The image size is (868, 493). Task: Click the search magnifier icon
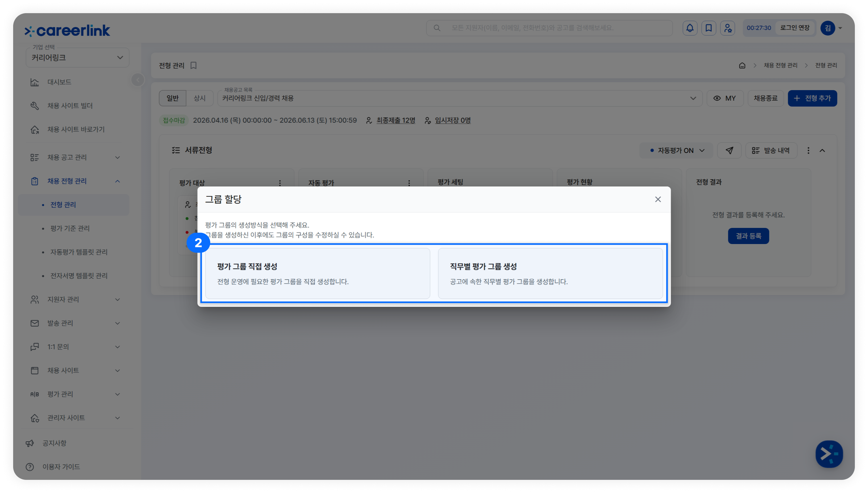(437, 28)
